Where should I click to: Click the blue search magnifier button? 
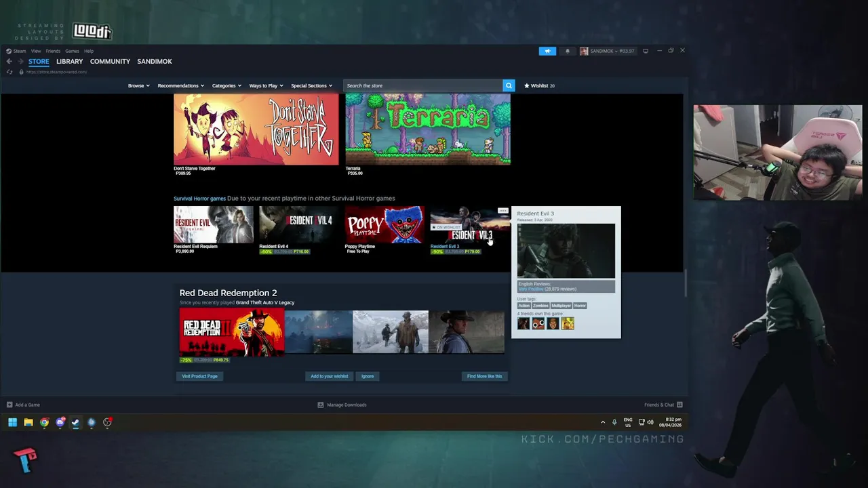click(509, 85)
